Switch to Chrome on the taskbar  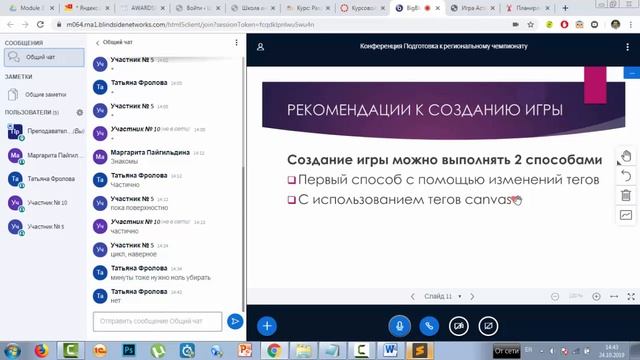click(274, 351)
